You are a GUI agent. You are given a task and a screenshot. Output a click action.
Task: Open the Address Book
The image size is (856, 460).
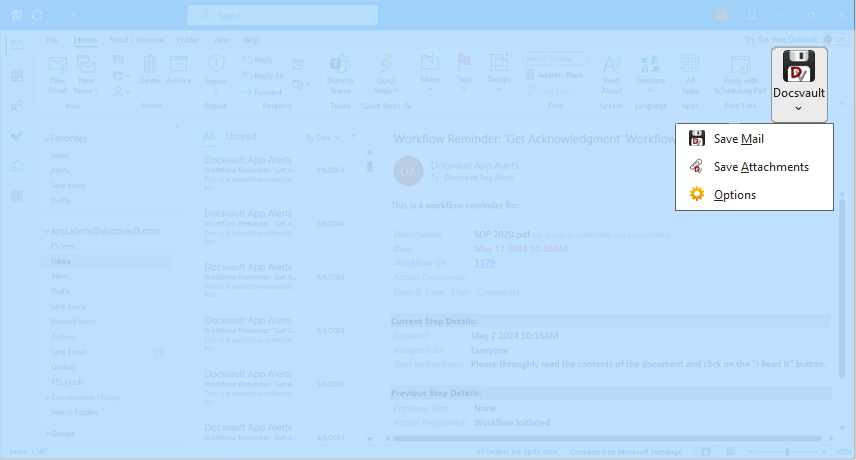pyautogui.click(x=554, y=75)
